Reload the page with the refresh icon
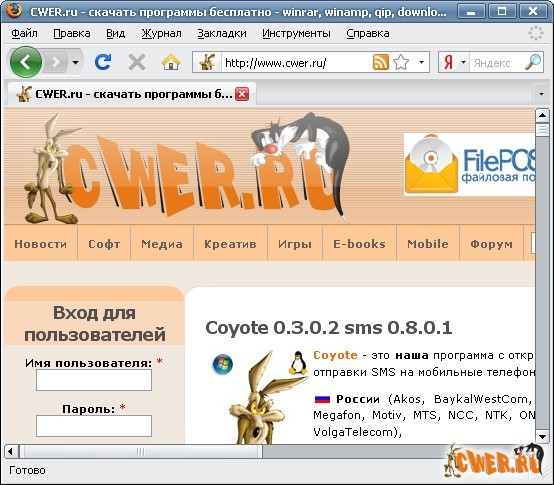Image resolution: width=554 pixels, height=485 pixels. click(103, 63)
